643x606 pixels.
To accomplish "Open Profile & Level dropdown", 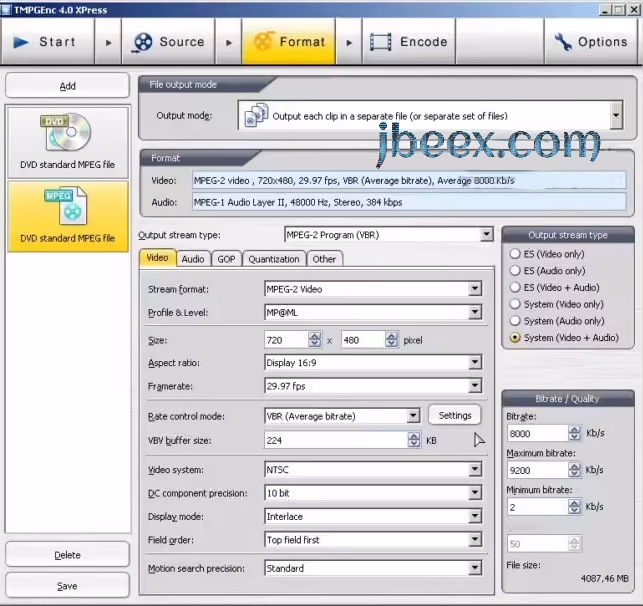I will [x=475, y=312].
